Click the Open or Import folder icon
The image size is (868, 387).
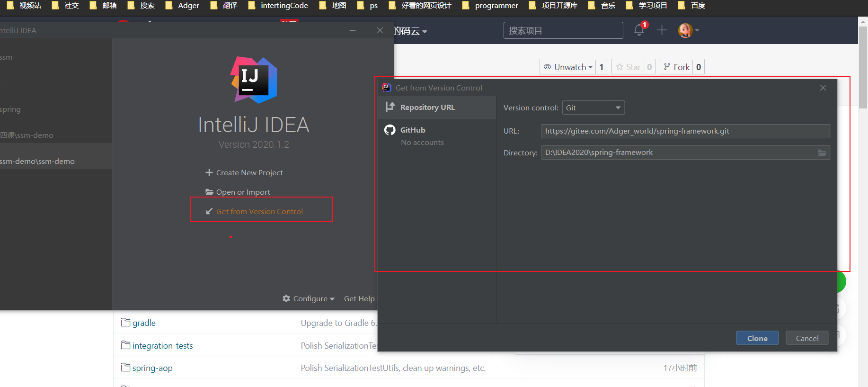[209, 192]
